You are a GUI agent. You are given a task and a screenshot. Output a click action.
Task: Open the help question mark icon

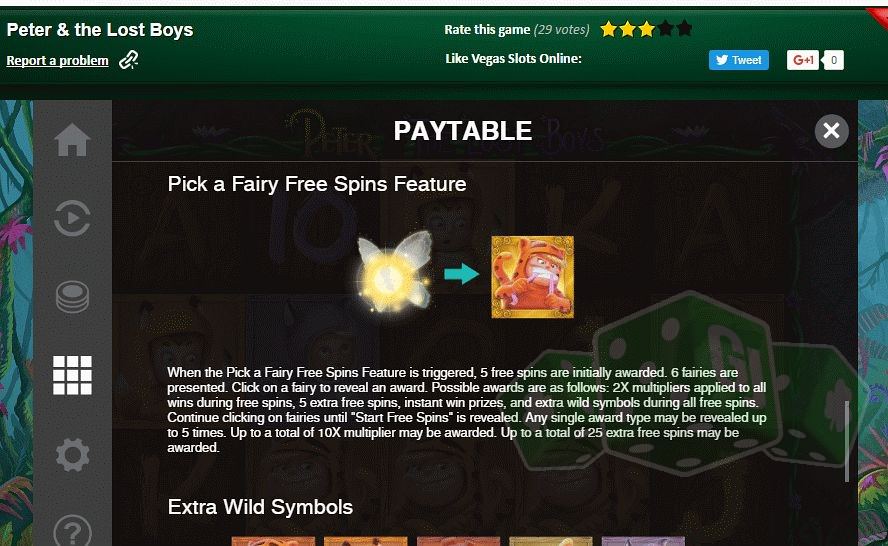pos(72,531)
